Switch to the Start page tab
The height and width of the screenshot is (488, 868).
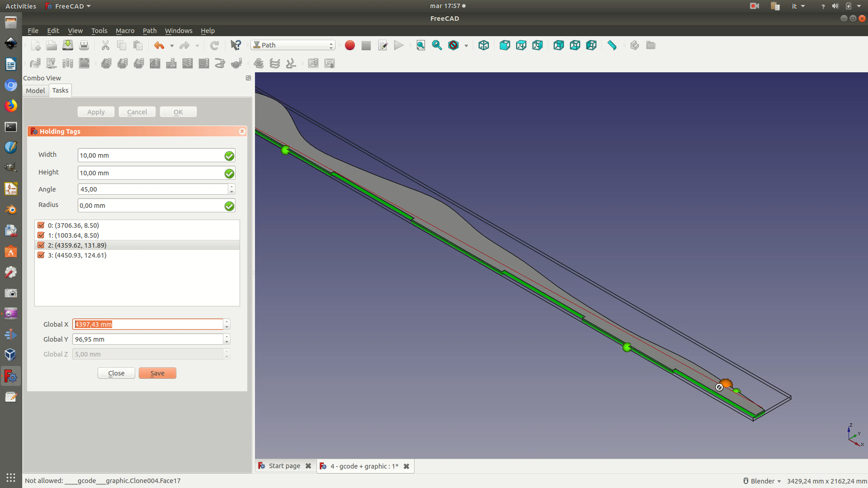tap(284, 466)
